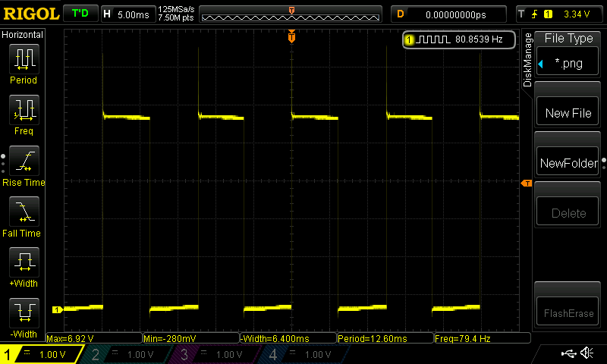Image resolution: width=607 pixels, height=364 pixels.
Task: Click the D 0.00000000ps delay field
Action: [x=448, y=14]
